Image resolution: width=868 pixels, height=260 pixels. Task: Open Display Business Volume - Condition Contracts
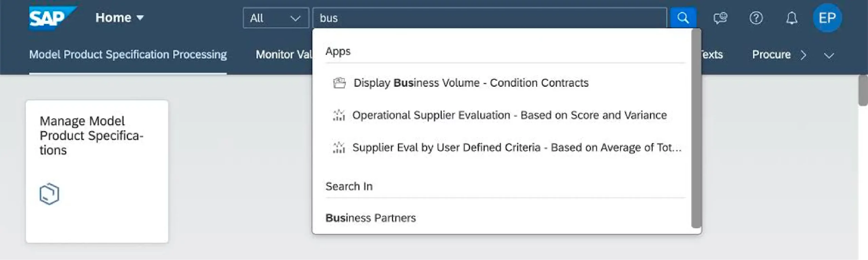(471, 83)
